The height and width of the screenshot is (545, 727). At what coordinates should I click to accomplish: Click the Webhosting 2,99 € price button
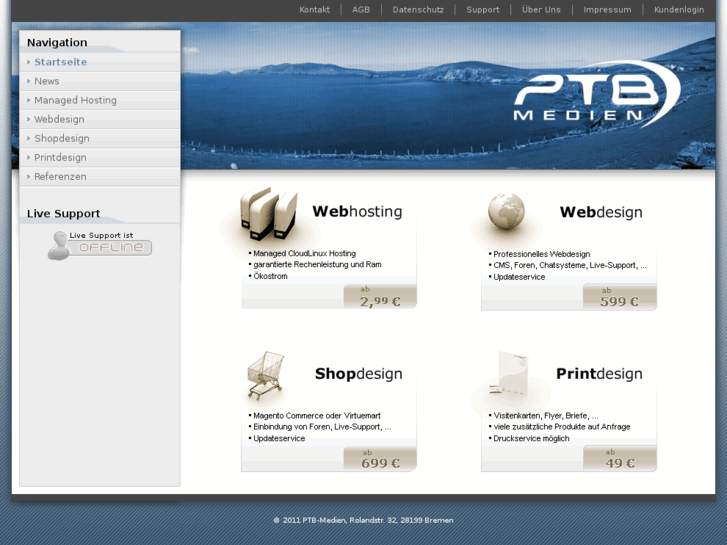point(379,297)
